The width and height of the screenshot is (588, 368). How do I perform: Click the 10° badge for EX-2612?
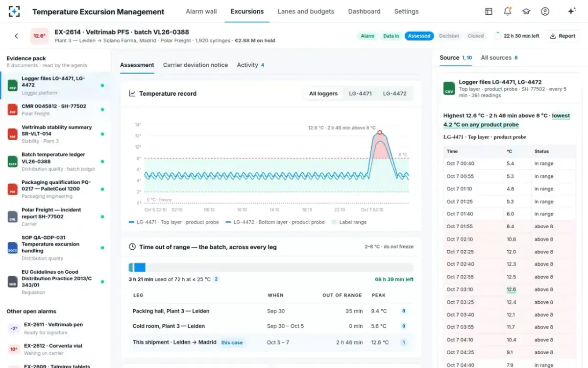14,349
